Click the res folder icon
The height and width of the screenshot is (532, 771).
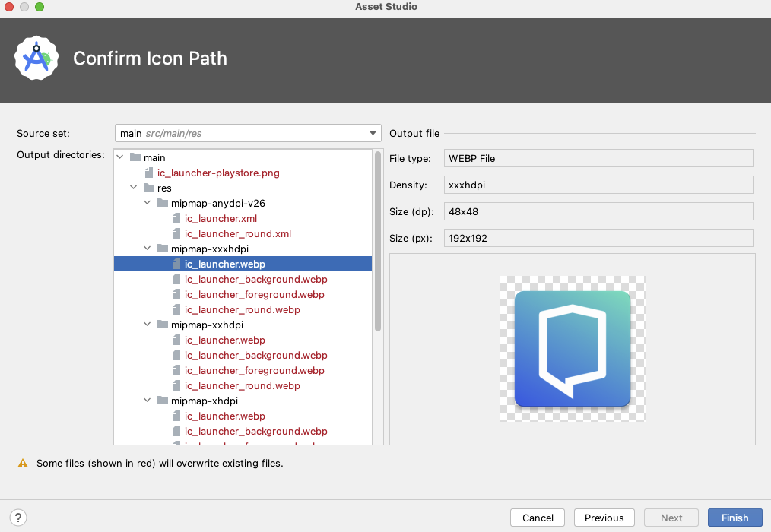point(149,188)
